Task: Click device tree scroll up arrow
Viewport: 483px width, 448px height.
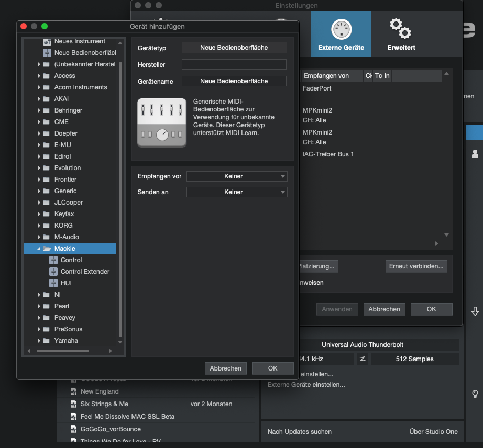Action: point(120,43)
